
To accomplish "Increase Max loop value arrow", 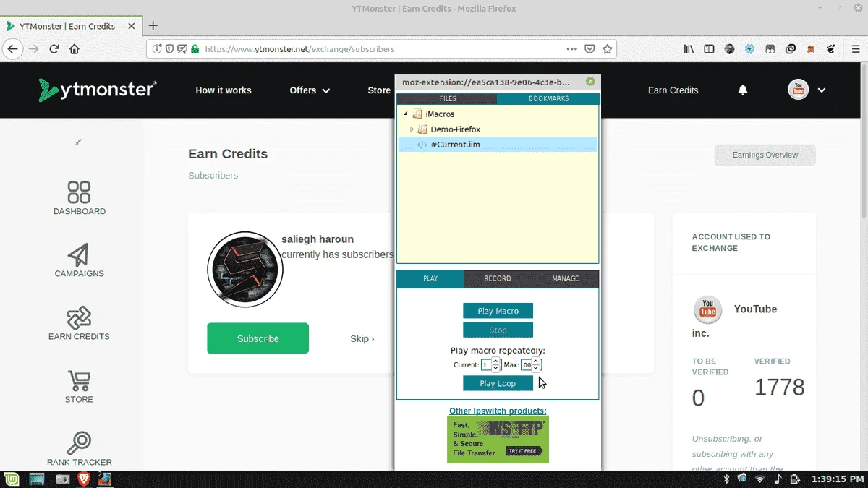I will click(x=536, y=361).
